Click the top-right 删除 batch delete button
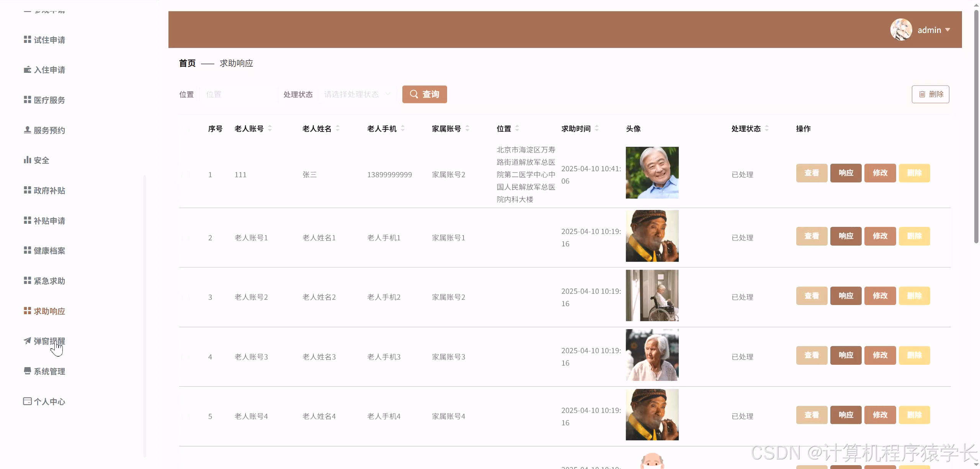 point(930,94)
